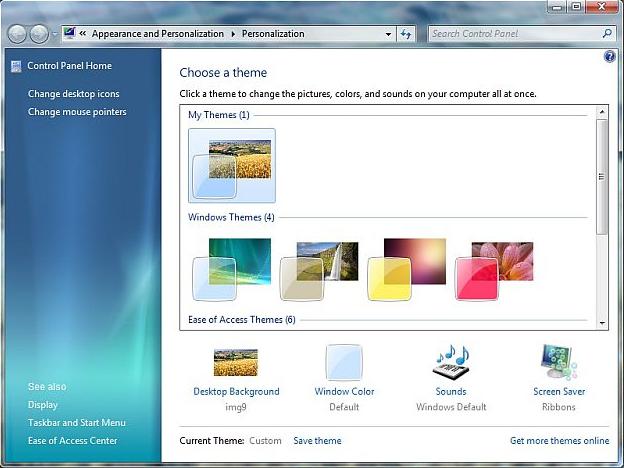Click the Control Panel Home icon
This screenshot has height=468, width=624.
[x=16, y=66]
